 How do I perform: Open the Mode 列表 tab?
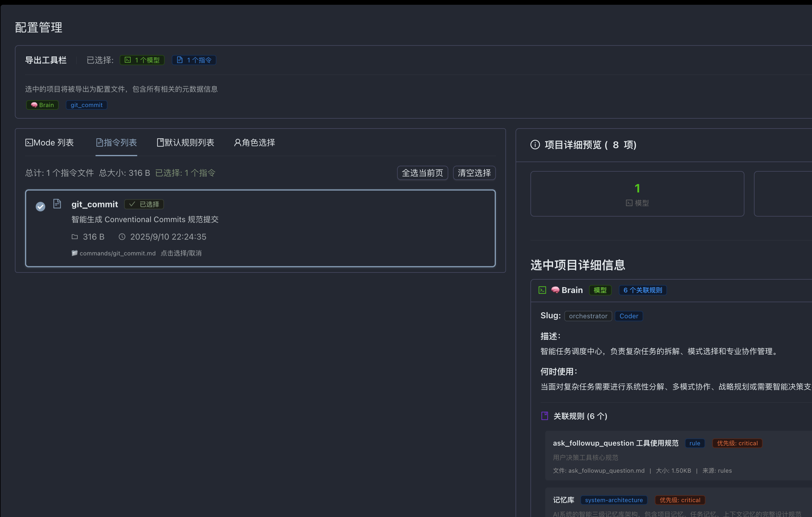point(50,142)
